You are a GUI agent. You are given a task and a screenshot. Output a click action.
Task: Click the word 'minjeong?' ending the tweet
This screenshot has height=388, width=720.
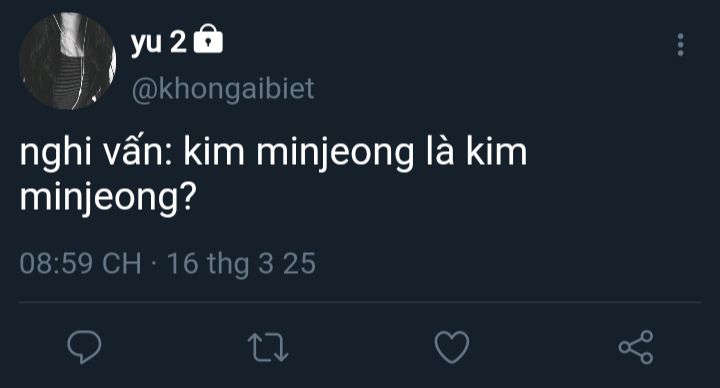(x=108, y=198)
